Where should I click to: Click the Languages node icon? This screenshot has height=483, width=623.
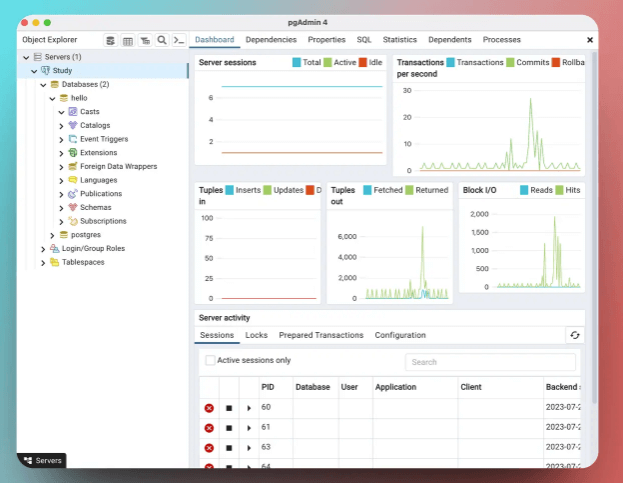(73, 180)
